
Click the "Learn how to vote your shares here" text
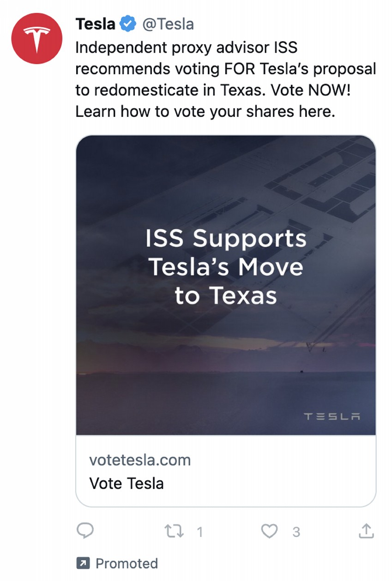[x=205, y=111]
